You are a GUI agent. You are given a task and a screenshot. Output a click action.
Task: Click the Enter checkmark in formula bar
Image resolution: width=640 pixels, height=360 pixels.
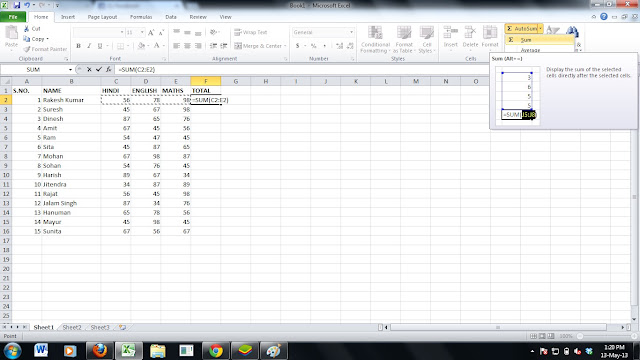pyautogui.click(x=98, y=69)
